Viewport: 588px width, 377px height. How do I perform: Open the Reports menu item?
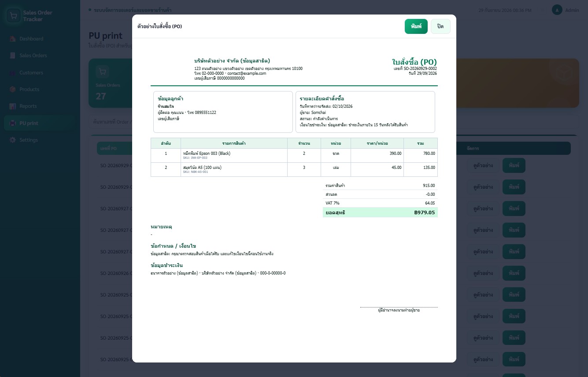(x=40, y=106)
